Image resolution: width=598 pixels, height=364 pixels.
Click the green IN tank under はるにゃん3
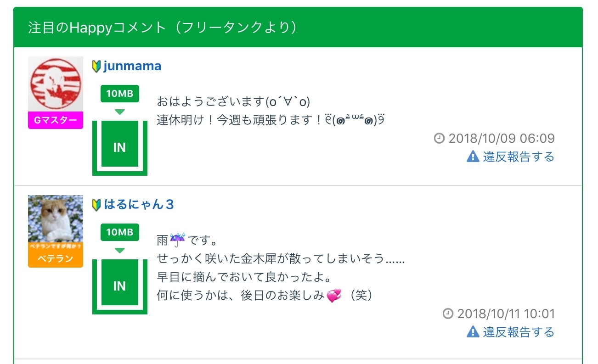[119, 286]
